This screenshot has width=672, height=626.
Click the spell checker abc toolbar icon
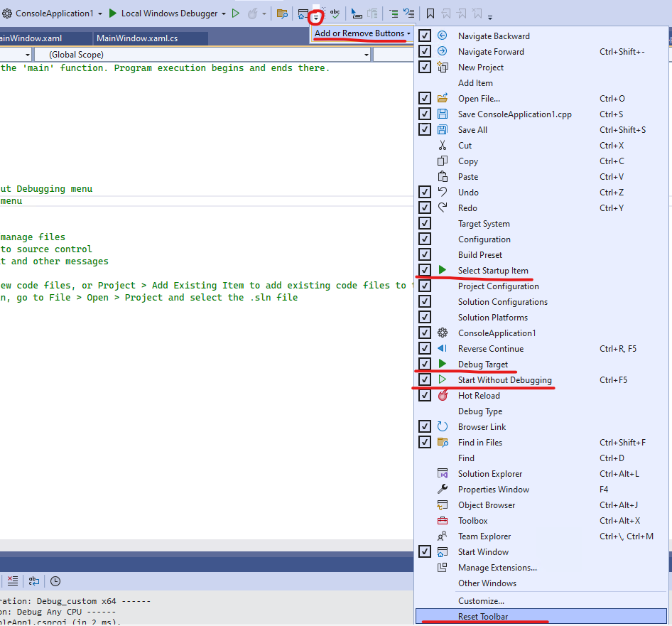[335, 14]
